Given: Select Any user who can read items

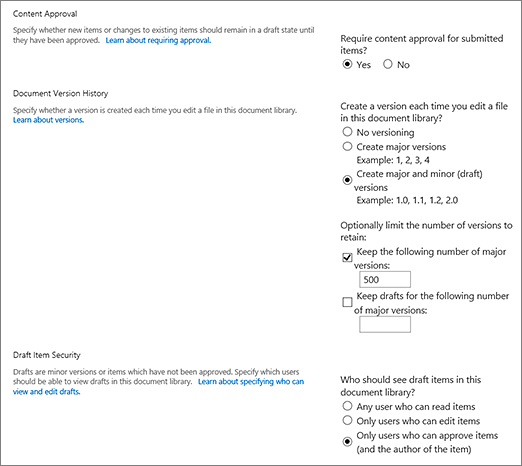Looking at the screenshot, I should point(347,406).
